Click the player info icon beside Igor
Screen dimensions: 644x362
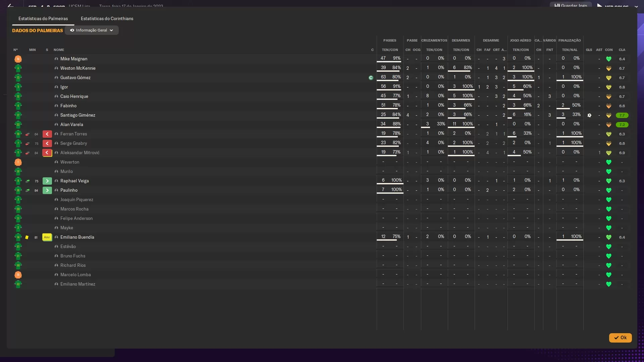pos(56,87)
